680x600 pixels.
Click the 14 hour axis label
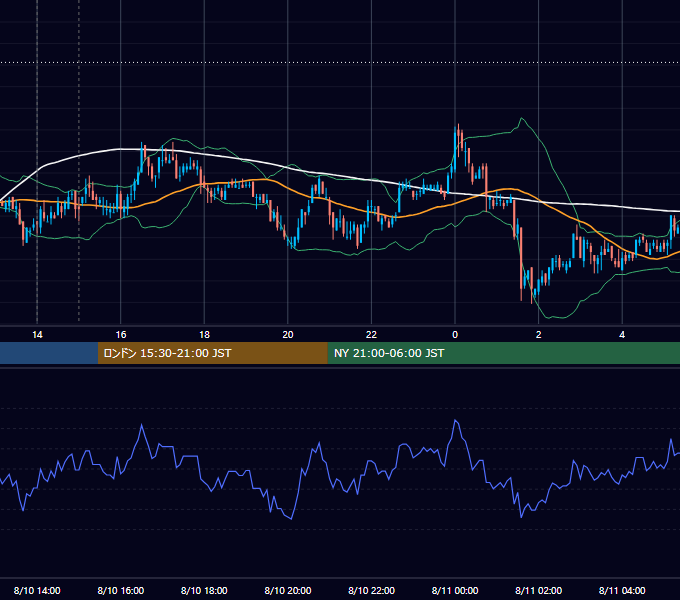click(x=37, y=334)
